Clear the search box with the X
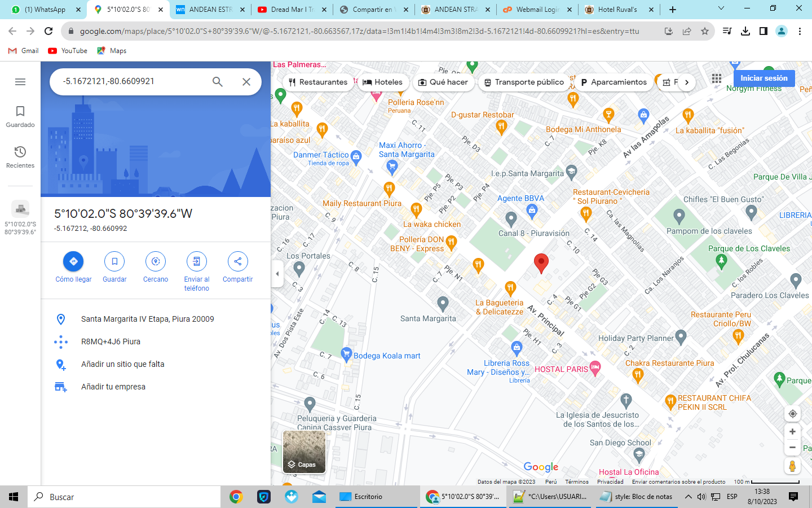Image resolution: width=812 pixels, height=508 pixels. 246,82
